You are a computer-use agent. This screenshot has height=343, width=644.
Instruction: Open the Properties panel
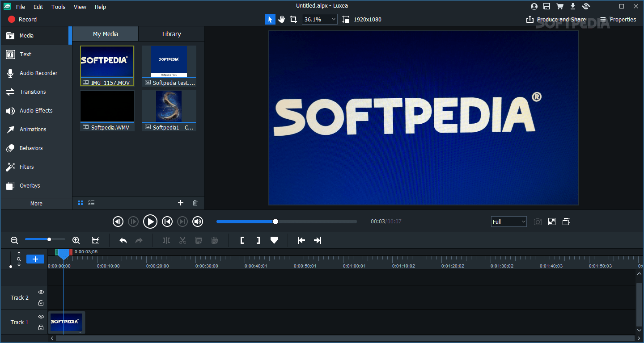point(618,19)
